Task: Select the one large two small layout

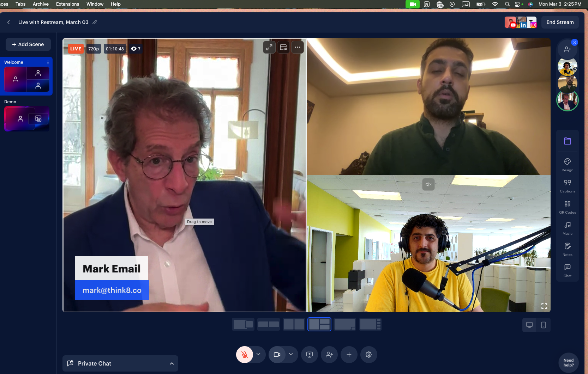Action: coord(319,324)
